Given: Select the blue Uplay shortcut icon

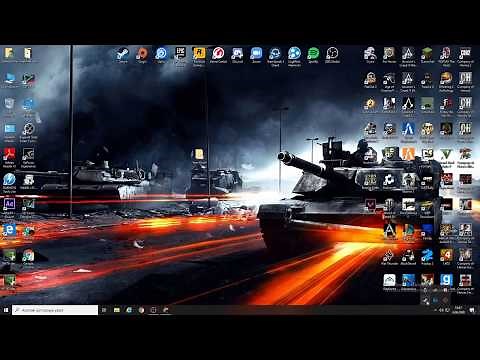Looking at the screenshot, I should coord(161,53).
